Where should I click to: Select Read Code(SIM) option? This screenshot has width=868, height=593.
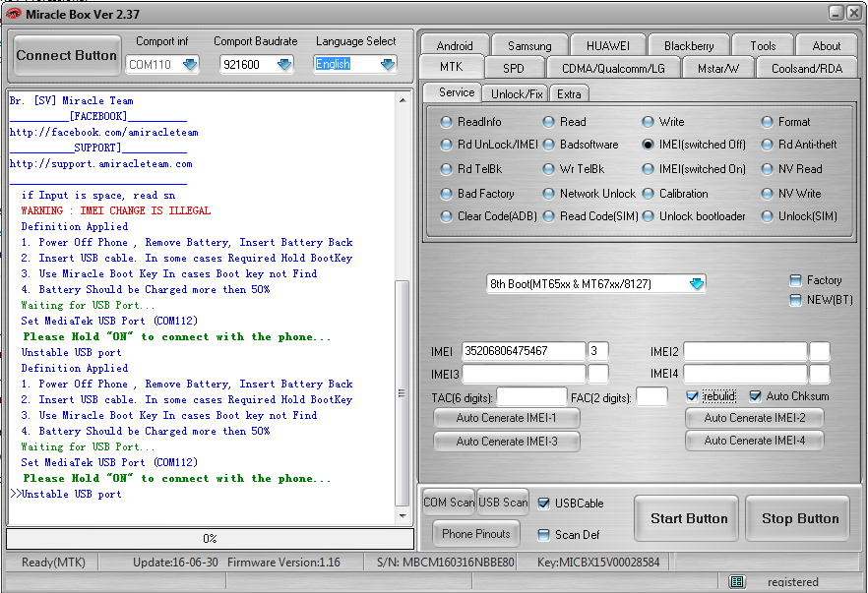pos(548,216)
